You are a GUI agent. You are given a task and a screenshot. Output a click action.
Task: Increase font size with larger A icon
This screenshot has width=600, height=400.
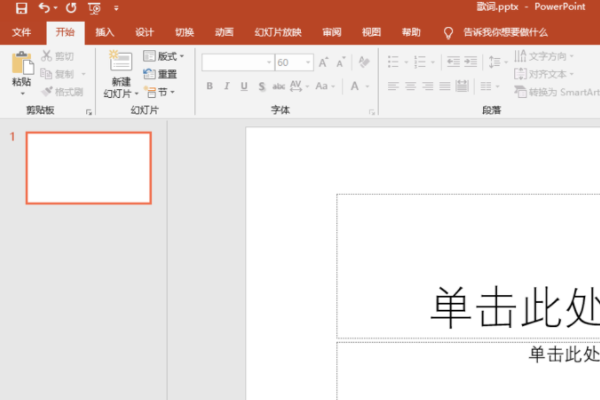click(x=324, y=62)
